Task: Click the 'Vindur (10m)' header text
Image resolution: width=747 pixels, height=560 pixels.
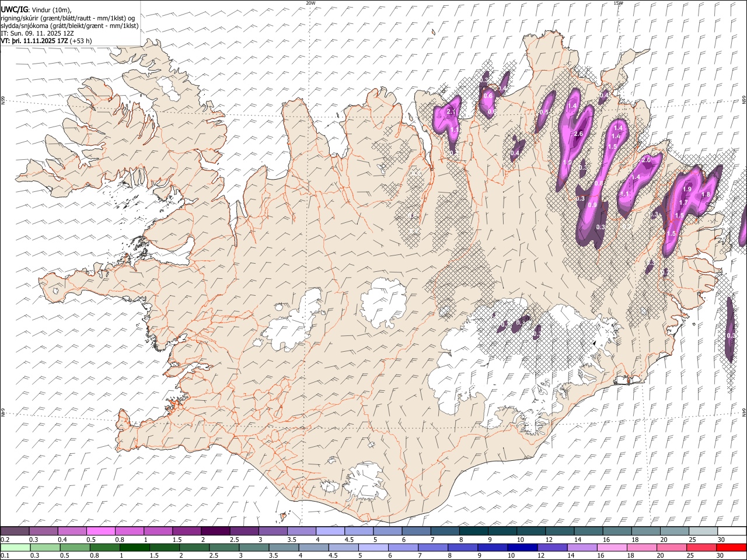Action: (51, 10)
